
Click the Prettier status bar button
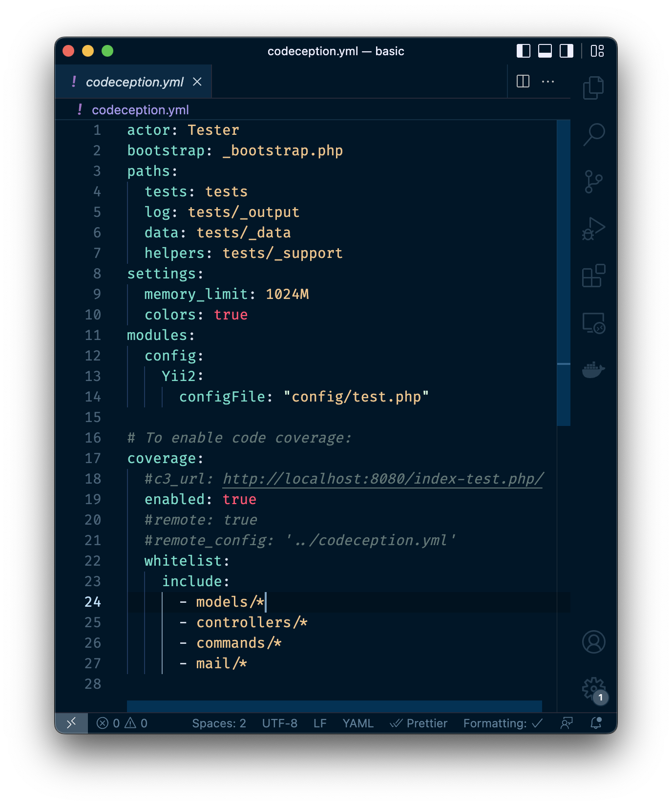point(419,723)
